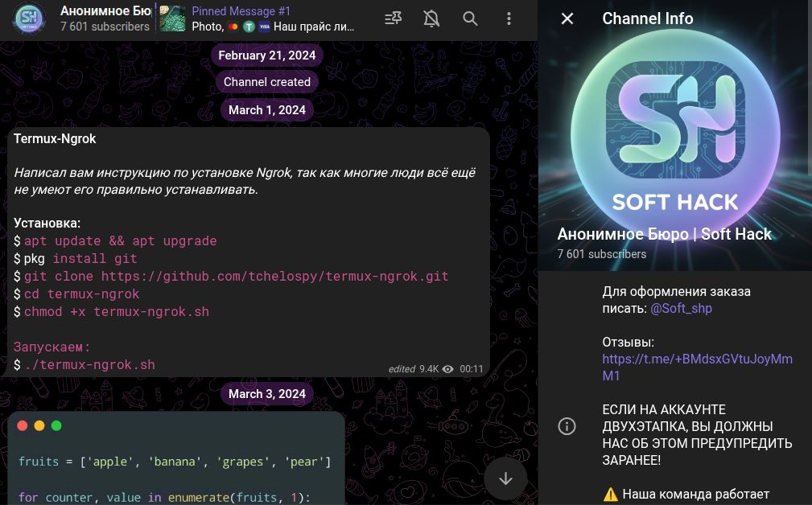Copy the ./termux-ngrok.sh command text

[x=89, y=365]
